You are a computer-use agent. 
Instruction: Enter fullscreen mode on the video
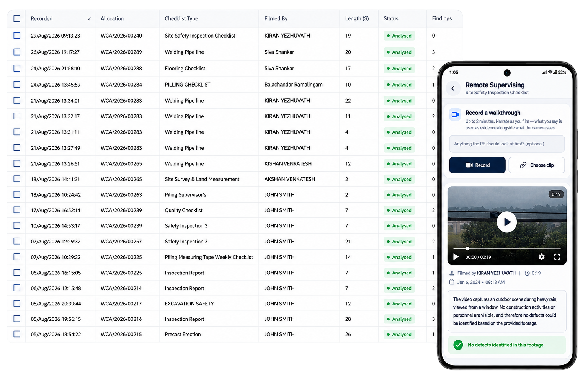pos(557,257)
